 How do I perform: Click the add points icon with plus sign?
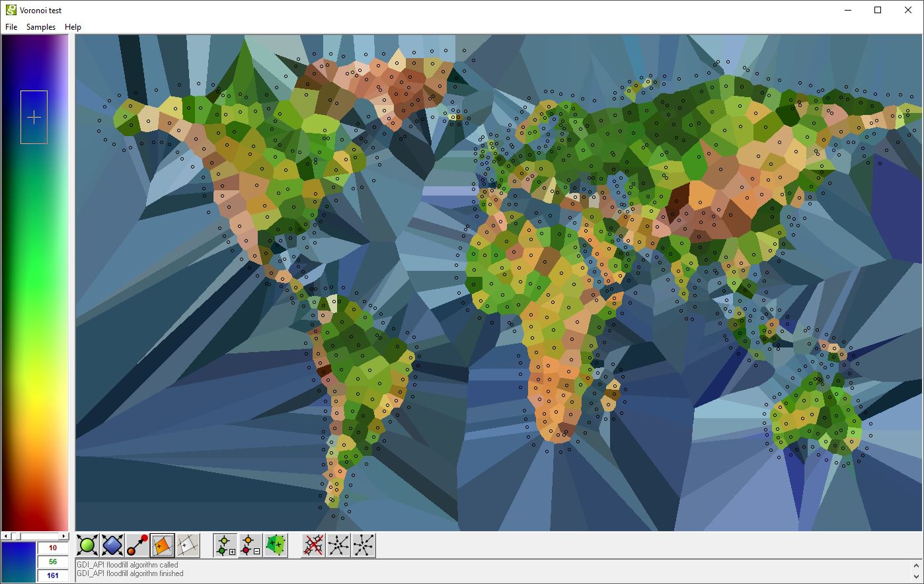coord(224,546)
